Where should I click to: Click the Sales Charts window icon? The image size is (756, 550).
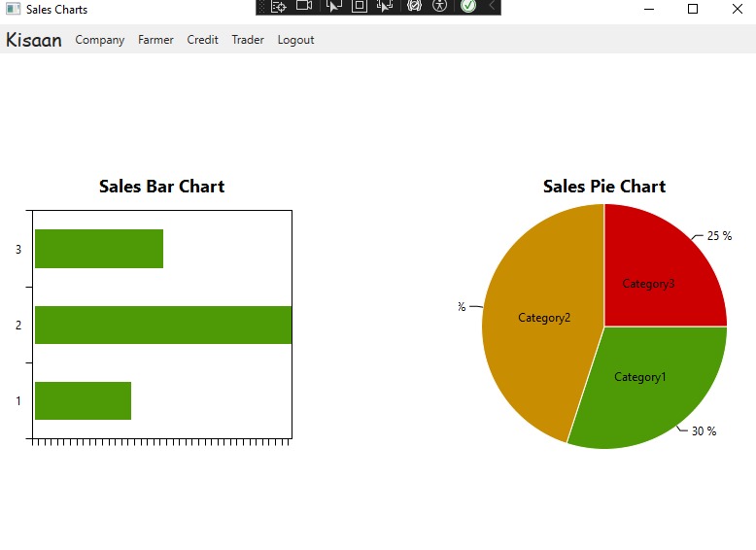pos(13,10)
